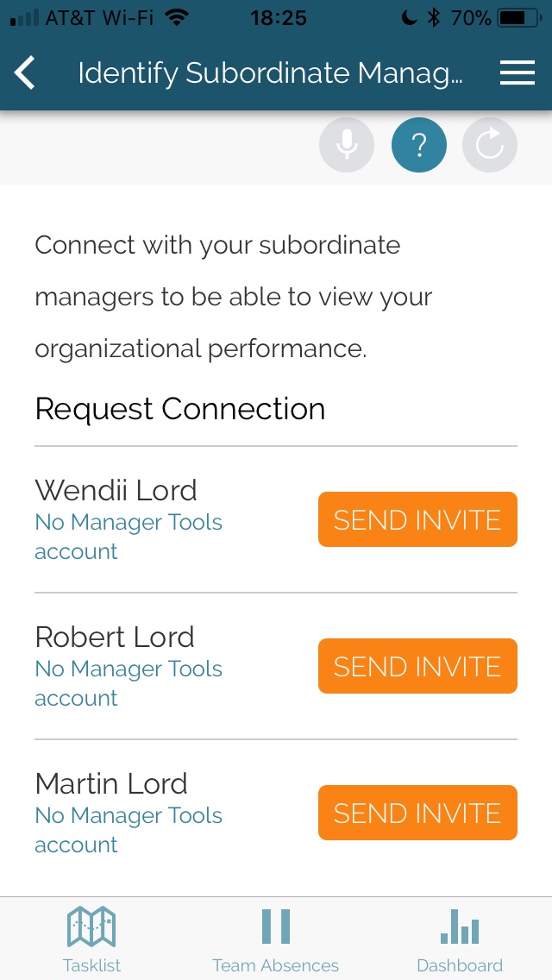Select Wendii Lord's name
Viewport: 552px width, 980px height.
(x=116, y=490)
